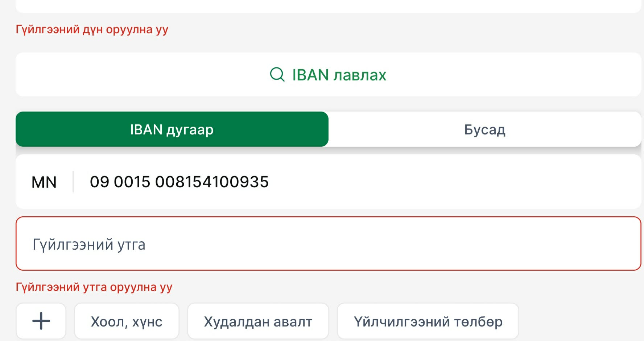Switch to the Бусад tab

point(484,129)
